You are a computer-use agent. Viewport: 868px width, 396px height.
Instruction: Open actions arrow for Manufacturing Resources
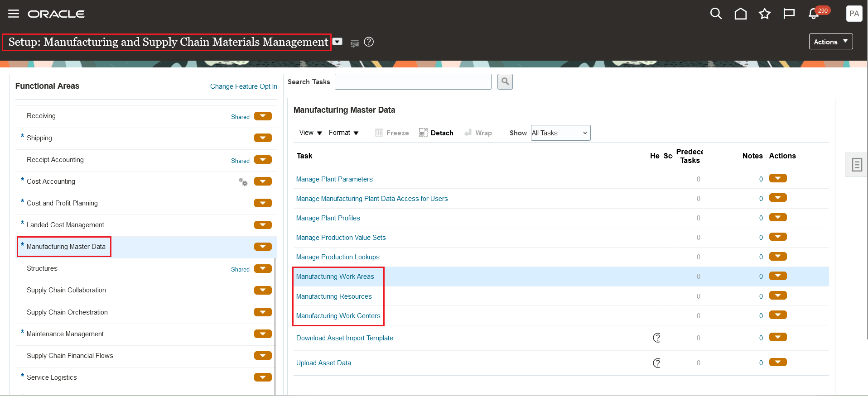coord(778,296)
